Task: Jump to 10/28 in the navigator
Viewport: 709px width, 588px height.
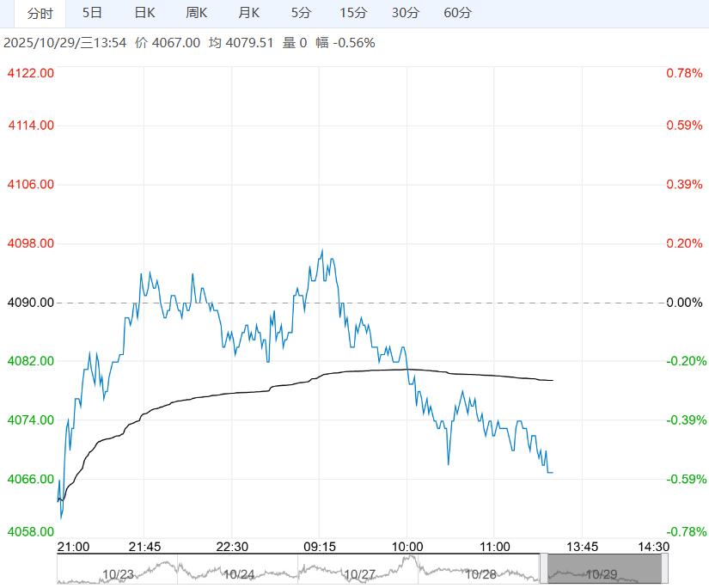Action: 480,574
